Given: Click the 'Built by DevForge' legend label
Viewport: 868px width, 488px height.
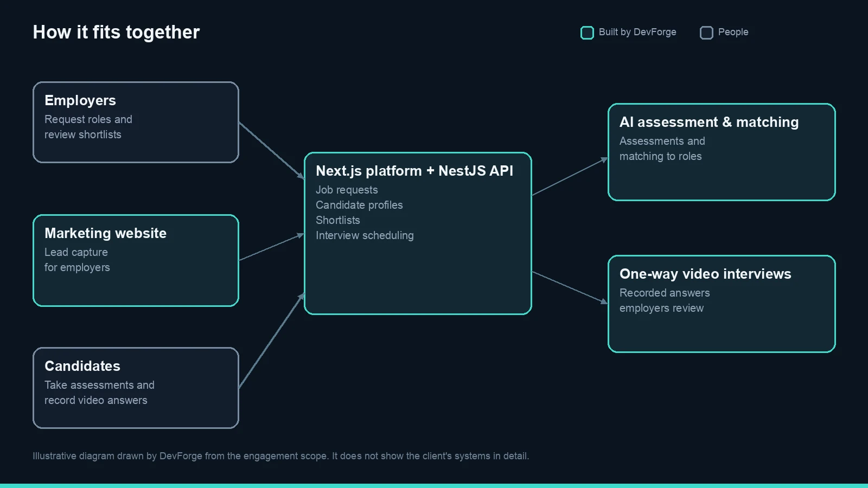Looking at the screenshot, I should click(637, 32).
